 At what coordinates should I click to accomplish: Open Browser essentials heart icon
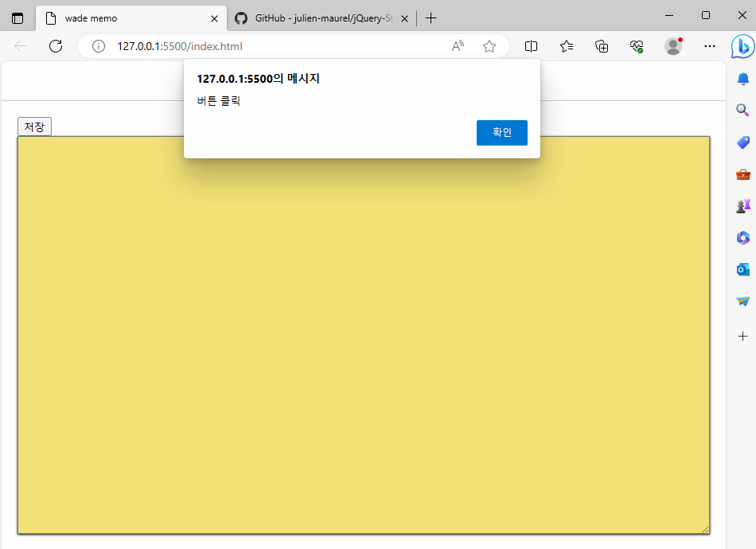(x=637, y=46)
